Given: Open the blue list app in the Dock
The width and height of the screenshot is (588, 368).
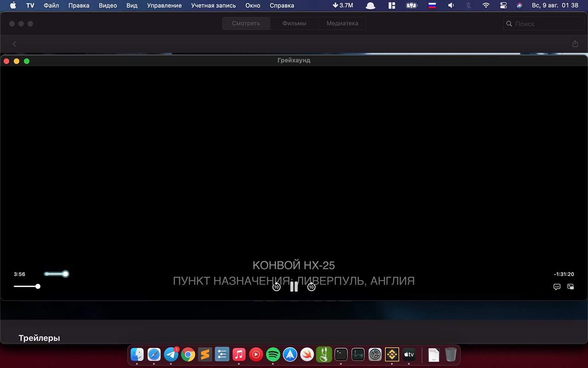Looking at the screenshot, I should point(222,354).
